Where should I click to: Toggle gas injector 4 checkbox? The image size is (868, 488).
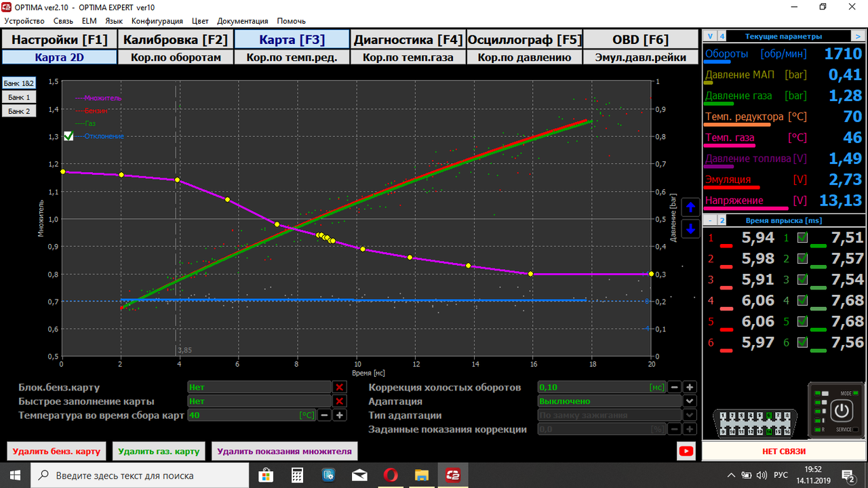click(x=802, y=300)
